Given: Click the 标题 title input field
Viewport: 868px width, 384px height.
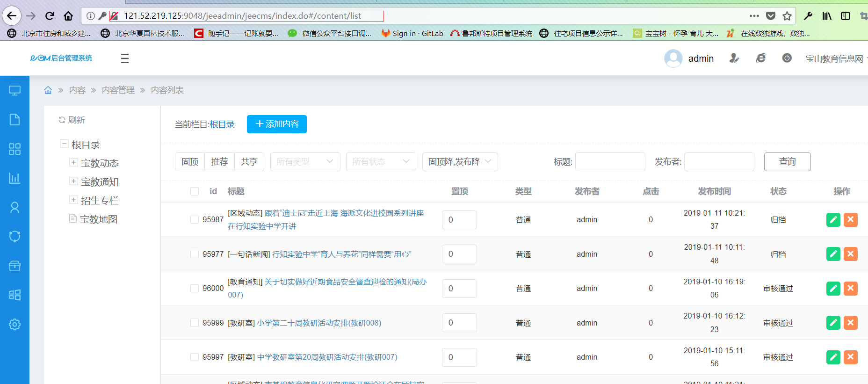Looking at the screenshot, I should tap(610, 162).
